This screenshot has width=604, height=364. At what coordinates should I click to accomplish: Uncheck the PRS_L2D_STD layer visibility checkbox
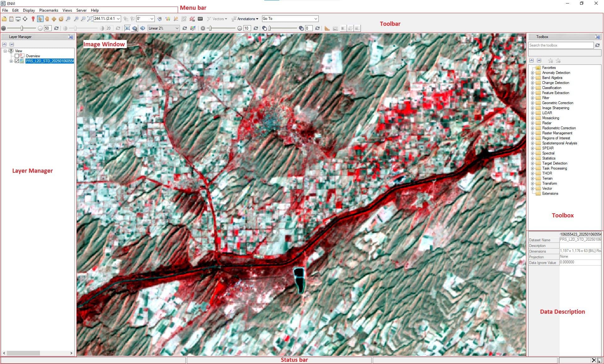point(17,61)
